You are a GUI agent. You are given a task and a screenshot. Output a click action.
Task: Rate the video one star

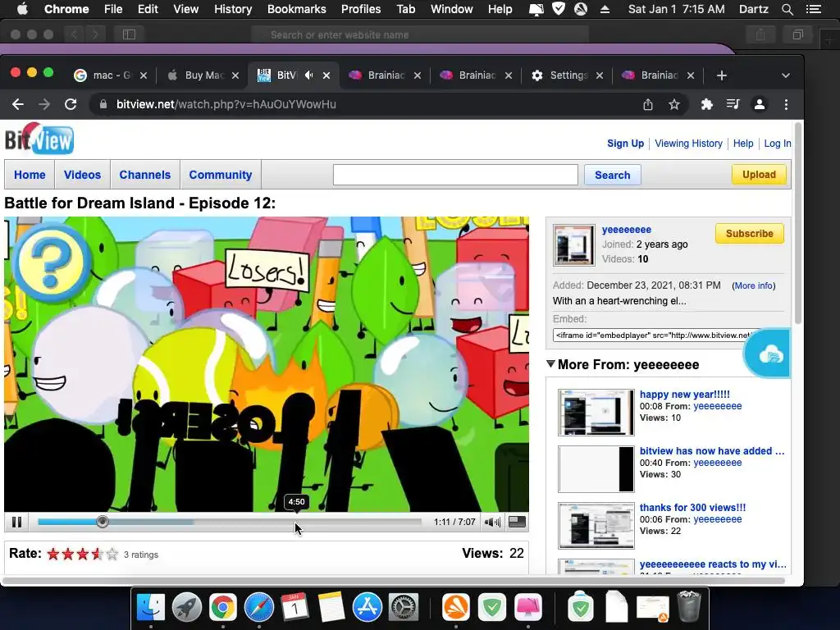tap(53, 554)
